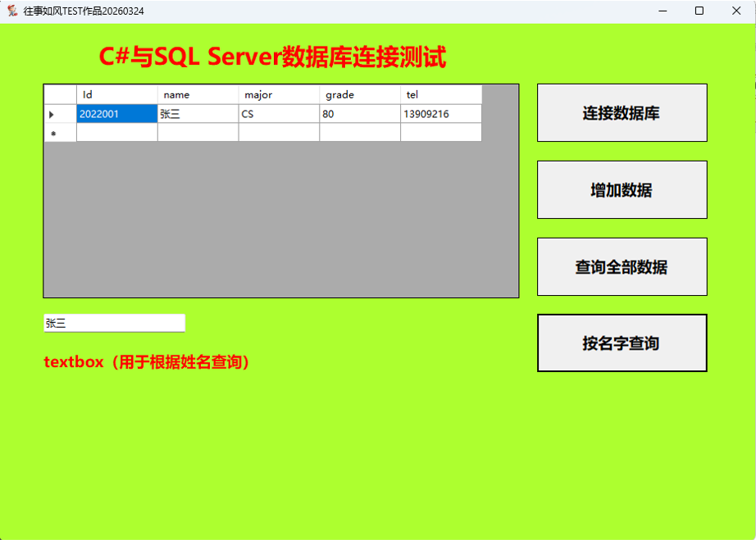Click the tel cell 13909216
The width and height of the screenshot is (756, 540).
[440, 115]
